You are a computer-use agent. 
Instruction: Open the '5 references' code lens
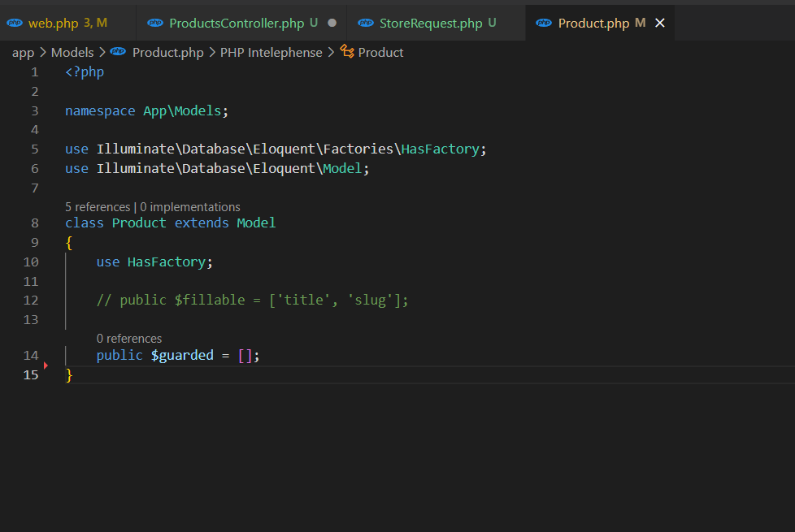click(98, 207)
